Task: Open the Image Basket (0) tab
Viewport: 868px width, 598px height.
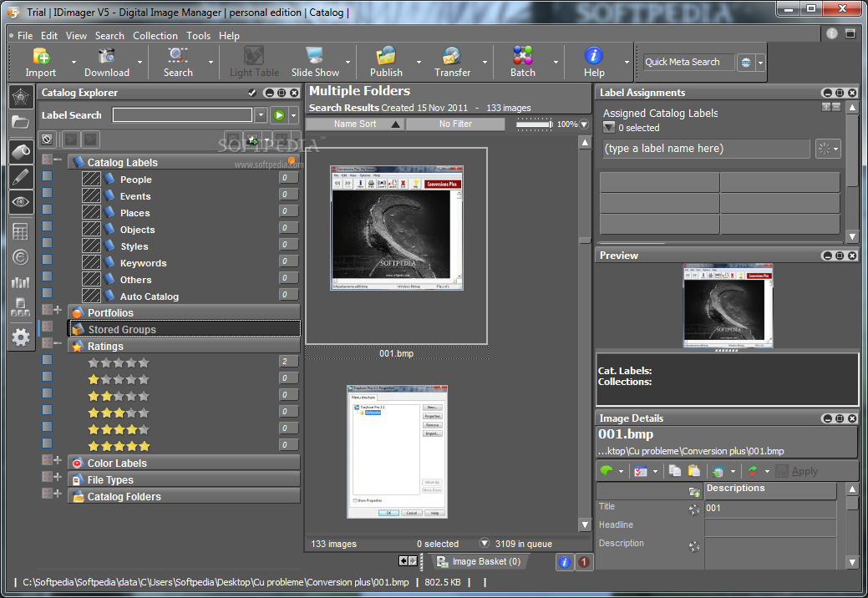Action: [x=479, y=562]
